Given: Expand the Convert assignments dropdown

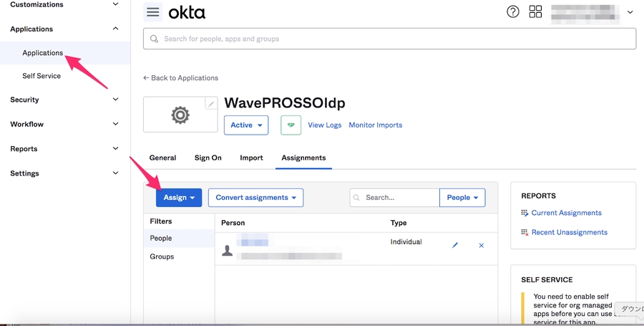Looking at the screenshot, I should tap(255, 198).
